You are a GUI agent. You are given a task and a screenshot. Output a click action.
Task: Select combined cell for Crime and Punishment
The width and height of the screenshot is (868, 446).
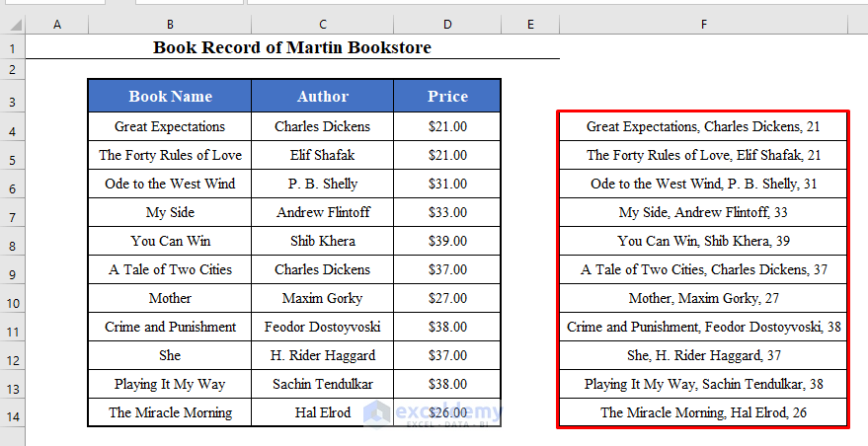[703, 327]
